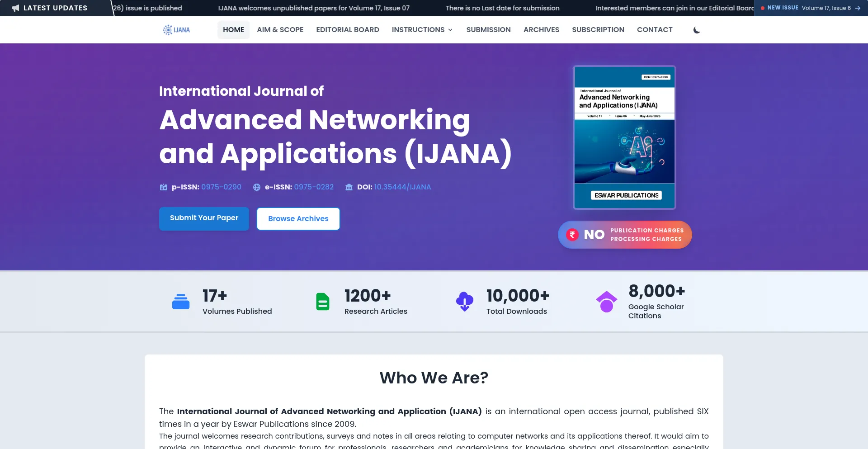This screenshot has height=449, width=868.
Task: Click the e-ISSN globe icon
Action: 257,187
